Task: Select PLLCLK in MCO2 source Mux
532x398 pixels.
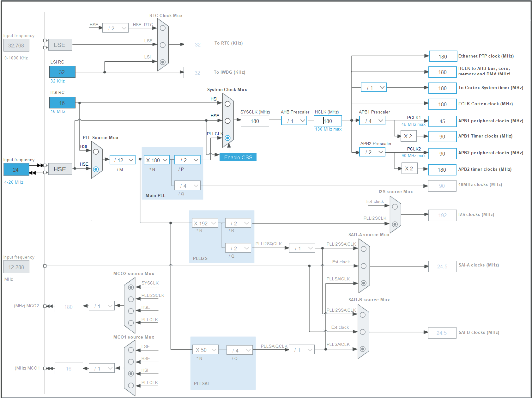Action: tap(130, 323)
